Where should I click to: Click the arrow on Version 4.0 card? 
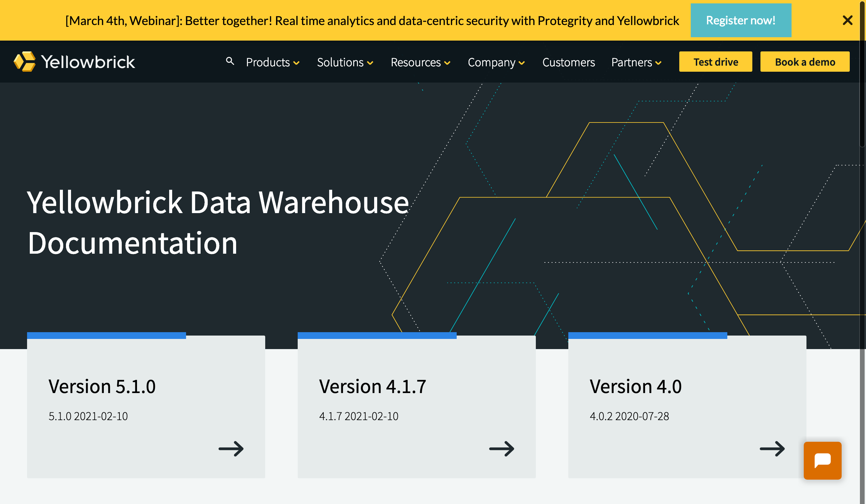pos(772,449)
